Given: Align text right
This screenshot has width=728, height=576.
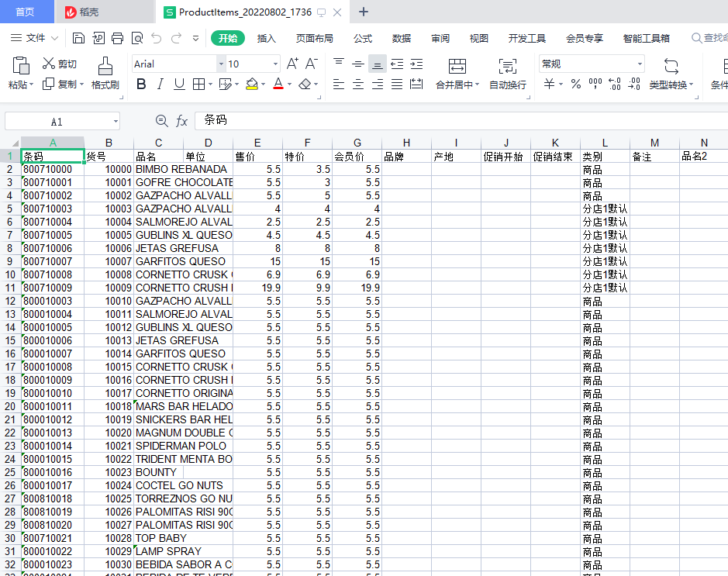Looking at the screenshot, I should pos(378,84).
